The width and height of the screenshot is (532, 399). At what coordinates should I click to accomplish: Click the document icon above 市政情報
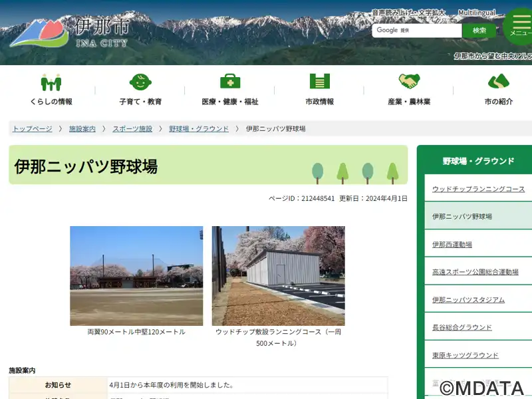click(320, 81)
